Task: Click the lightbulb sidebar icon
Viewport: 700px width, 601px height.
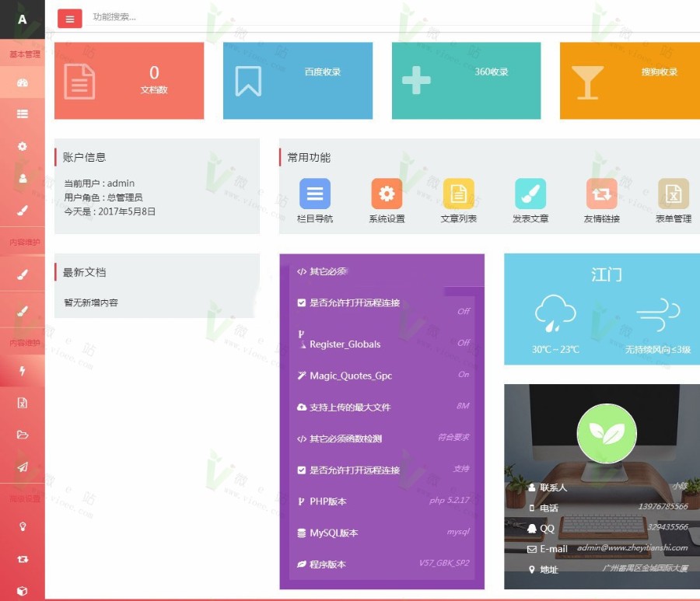Action: click(23, 526)
